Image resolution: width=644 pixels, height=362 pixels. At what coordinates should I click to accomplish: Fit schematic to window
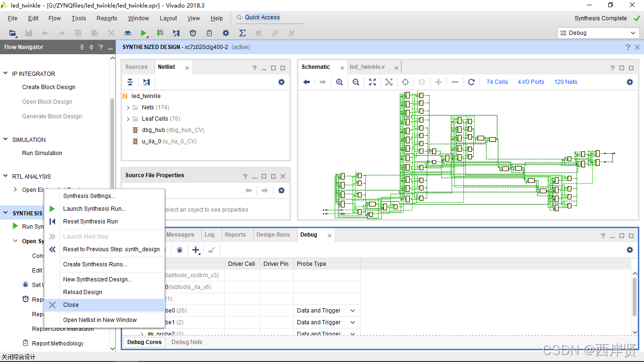click(x=372, y=82)
